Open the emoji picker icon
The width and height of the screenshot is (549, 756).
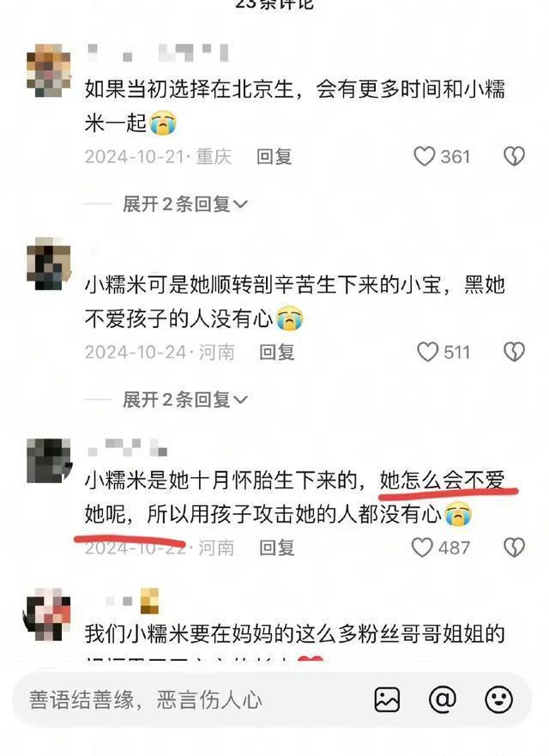click(x=499, y=699)
